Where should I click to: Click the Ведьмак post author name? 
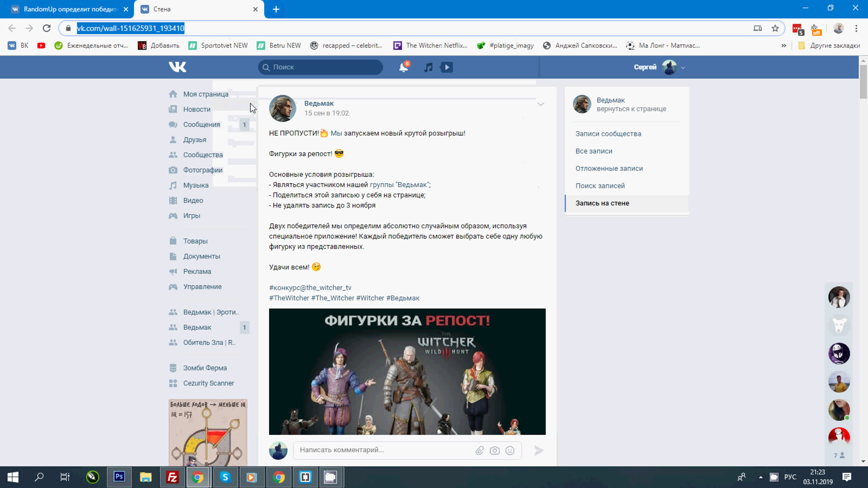(319, 103)
